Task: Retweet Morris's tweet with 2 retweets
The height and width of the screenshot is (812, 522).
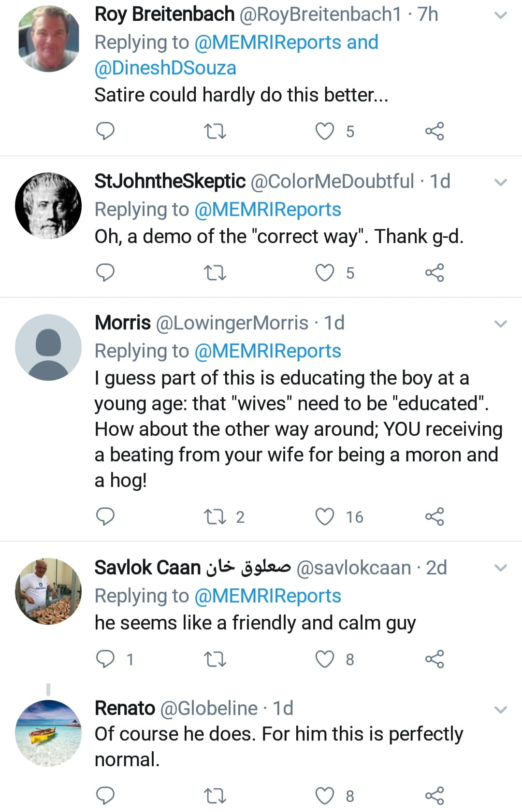Action: (215, 516)
